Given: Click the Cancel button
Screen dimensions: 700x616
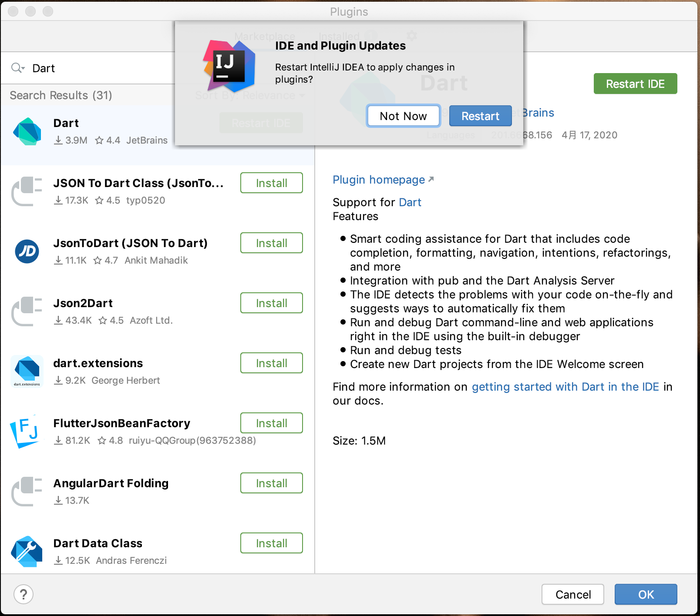Looking at the screenshot, I should [573, 594].
